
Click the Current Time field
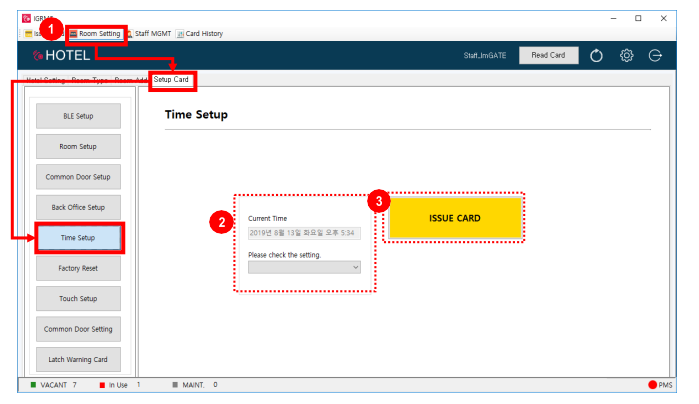click(x=304, y=233)
